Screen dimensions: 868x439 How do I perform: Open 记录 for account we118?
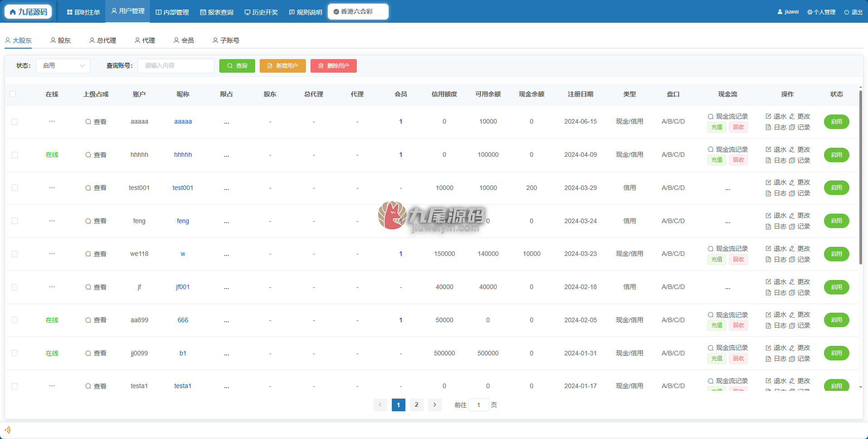point(799,259)
